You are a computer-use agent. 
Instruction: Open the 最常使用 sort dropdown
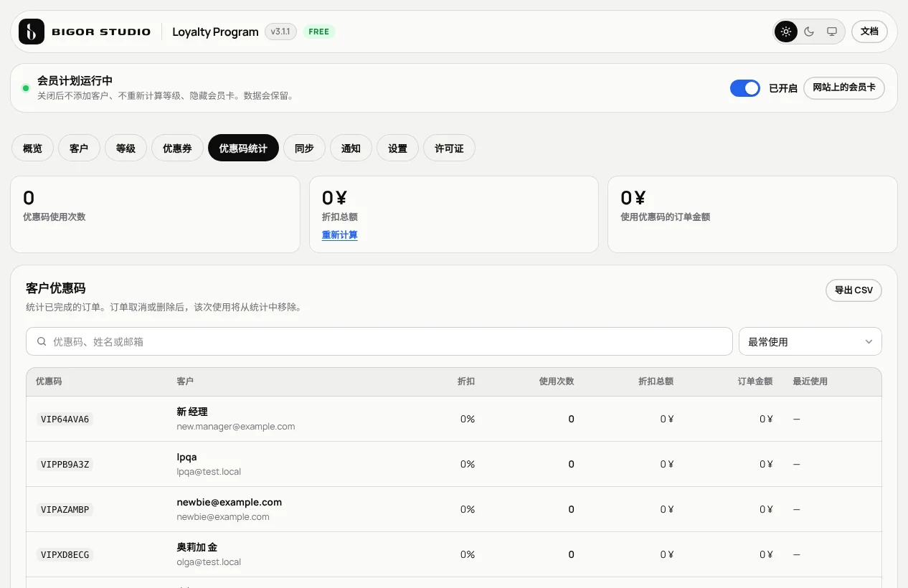point(810,342)
